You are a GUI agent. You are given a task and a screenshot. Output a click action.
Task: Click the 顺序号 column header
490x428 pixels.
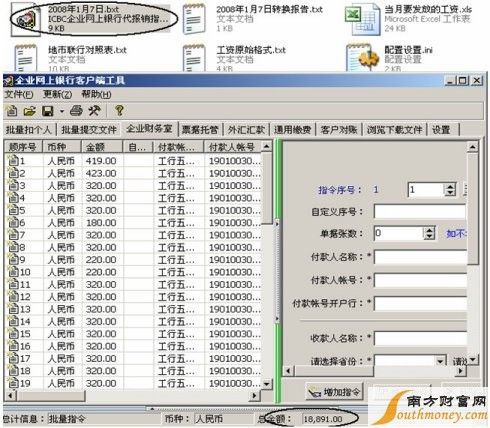23,147
